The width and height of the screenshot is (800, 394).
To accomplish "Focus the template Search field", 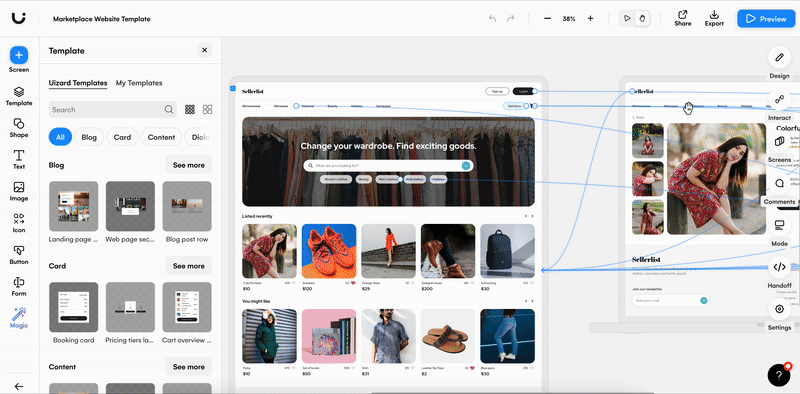I will [x=113, y=109].
